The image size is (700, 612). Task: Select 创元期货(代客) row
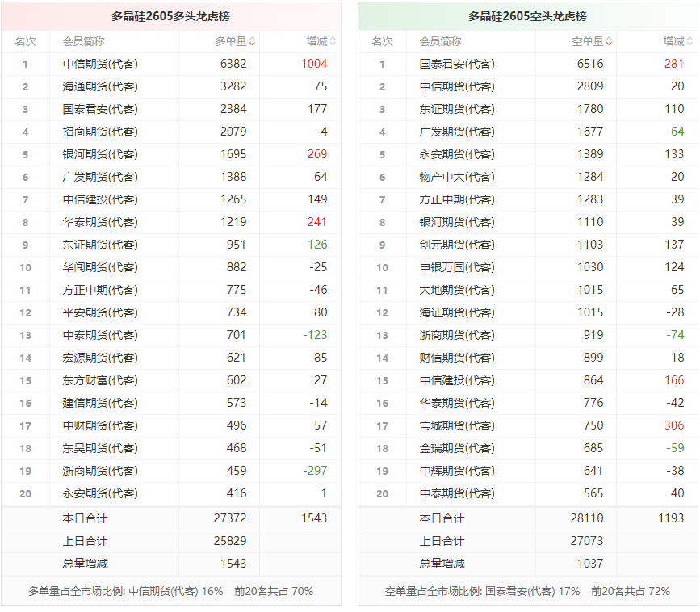click(528, 245)
